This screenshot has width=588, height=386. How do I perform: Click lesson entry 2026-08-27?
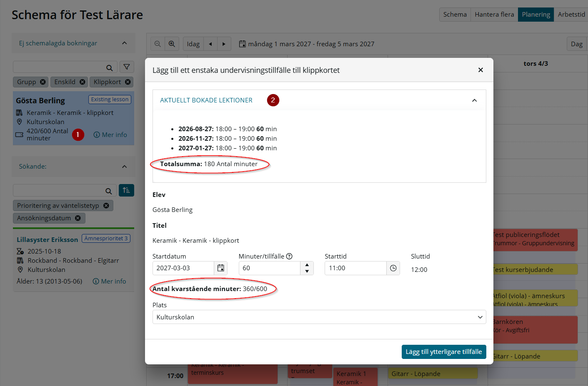[x=228, y=129]
